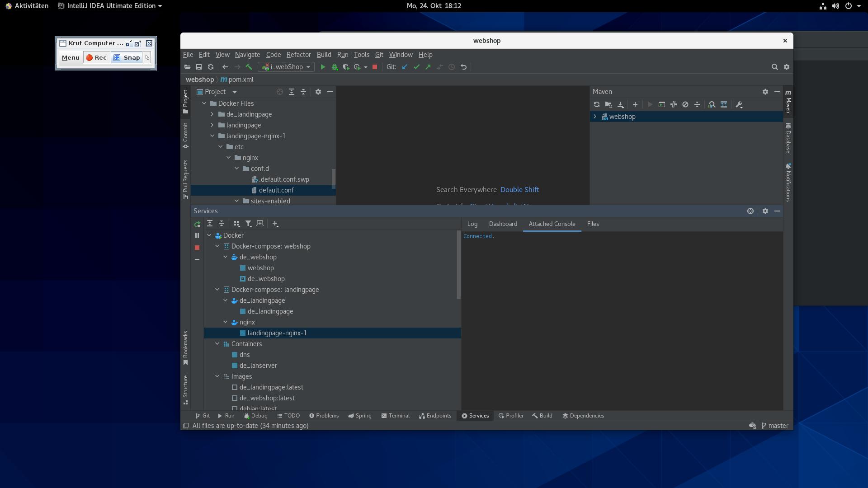This screenshot has width=868, height=488.
Task: Select default.conf file in Project tree
Action: tap(276, 190)
